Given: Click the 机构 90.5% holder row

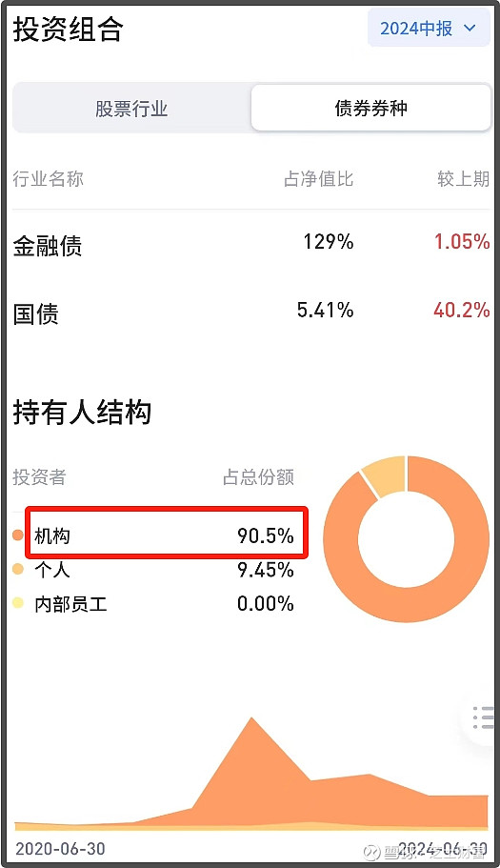Looking at the screenshot, I should pyautogui.click(x=166, y=534).
